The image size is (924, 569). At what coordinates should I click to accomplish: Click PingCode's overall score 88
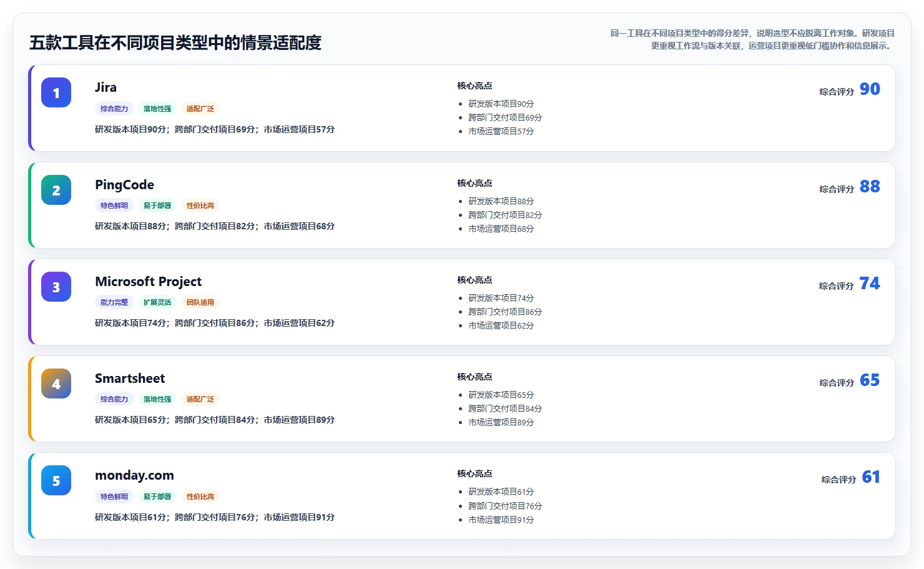[x=870, y=187]
